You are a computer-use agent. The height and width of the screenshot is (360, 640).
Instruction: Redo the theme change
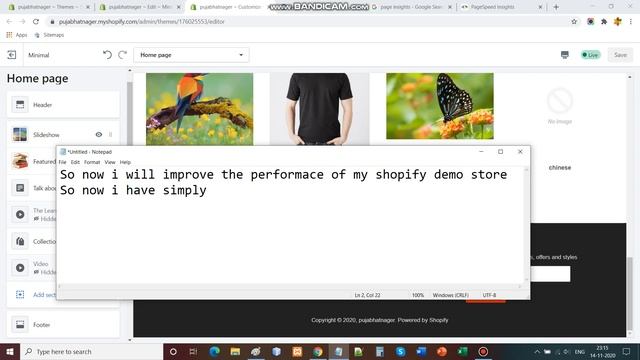(x=122, y=54)
